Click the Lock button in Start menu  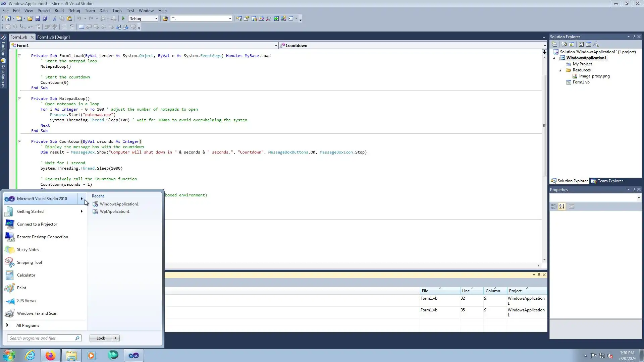(x=101, y=338)
